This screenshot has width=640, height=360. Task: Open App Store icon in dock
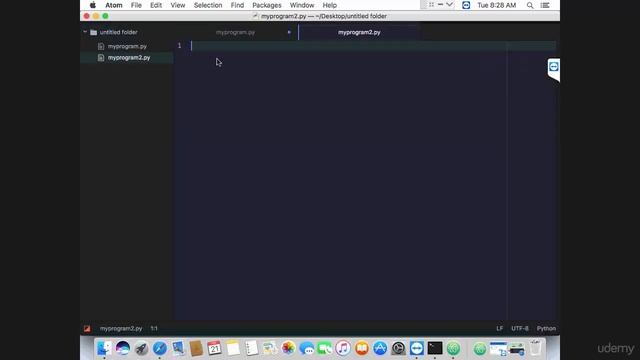(380, 348)
